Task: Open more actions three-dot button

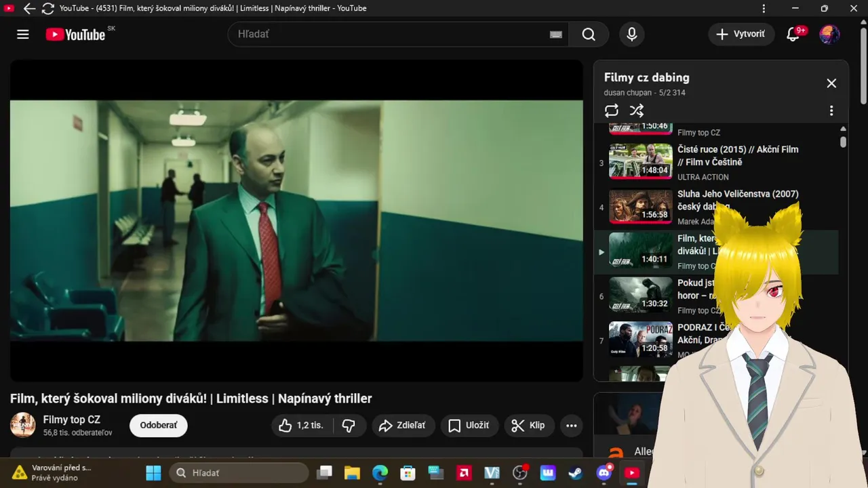Action: point(572,426)
